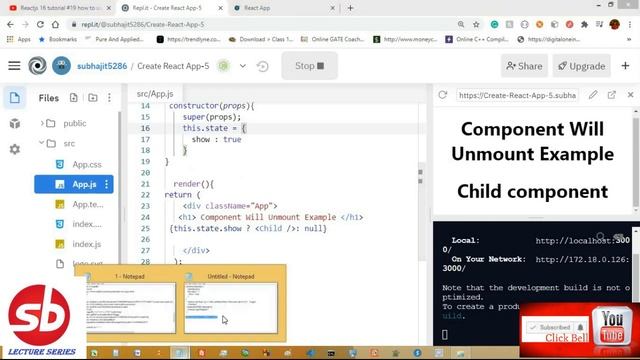The width and height of the screenshot is (640, 360).
Task: Open the Packages cube sidebar icon
Action: (x=15, y=123)
